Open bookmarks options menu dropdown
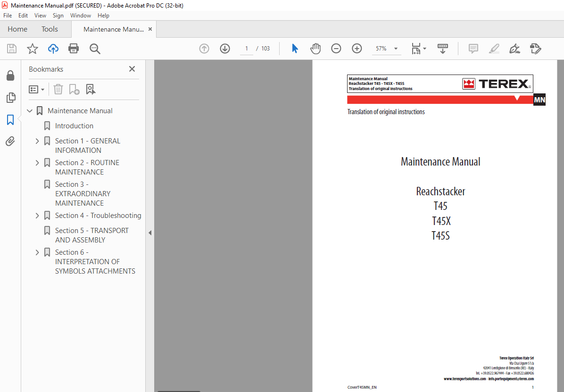This screenshot has height=392, width=564. click(x=36, y=89)
